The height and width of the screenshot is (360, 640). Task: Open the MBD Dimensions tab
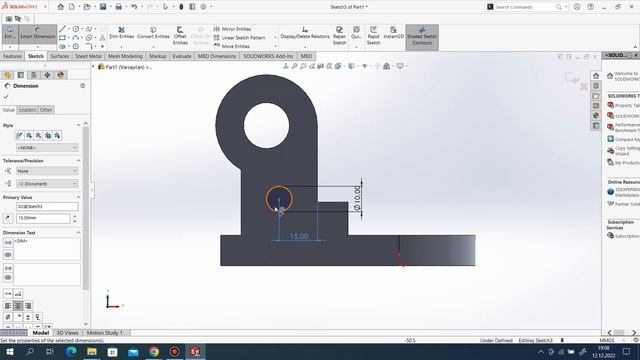(x=217, y=56)
